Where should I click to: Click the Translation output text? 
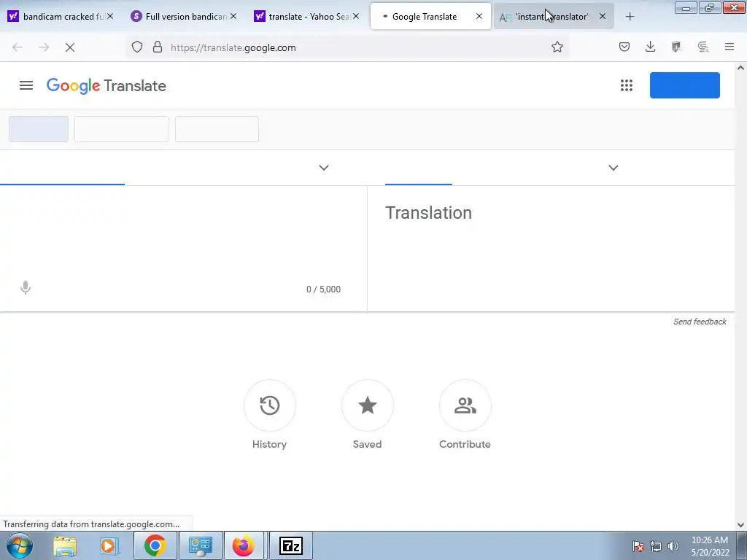(x=428, y=213)
